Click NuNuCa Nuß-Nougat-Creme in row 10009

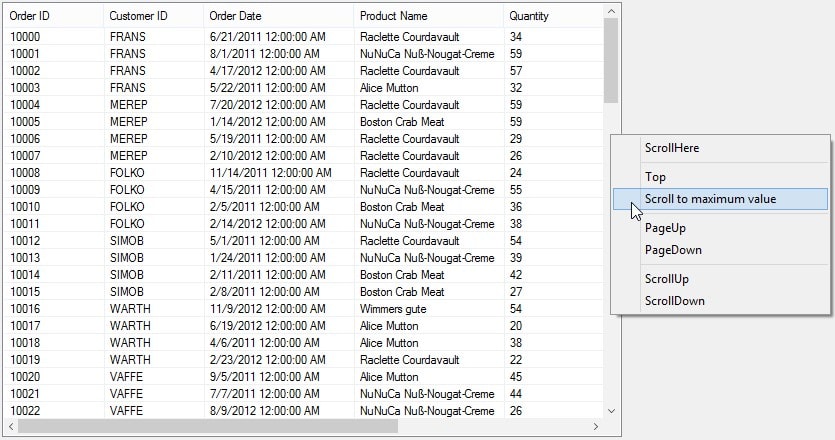coord(429,190)
